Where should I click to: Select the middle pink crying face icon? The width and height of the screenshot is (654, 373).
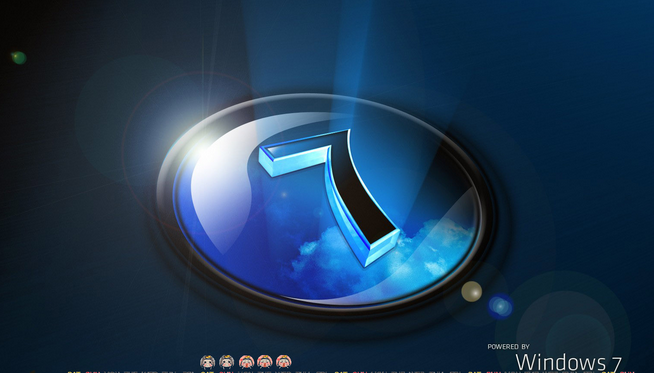coord(265,361)
